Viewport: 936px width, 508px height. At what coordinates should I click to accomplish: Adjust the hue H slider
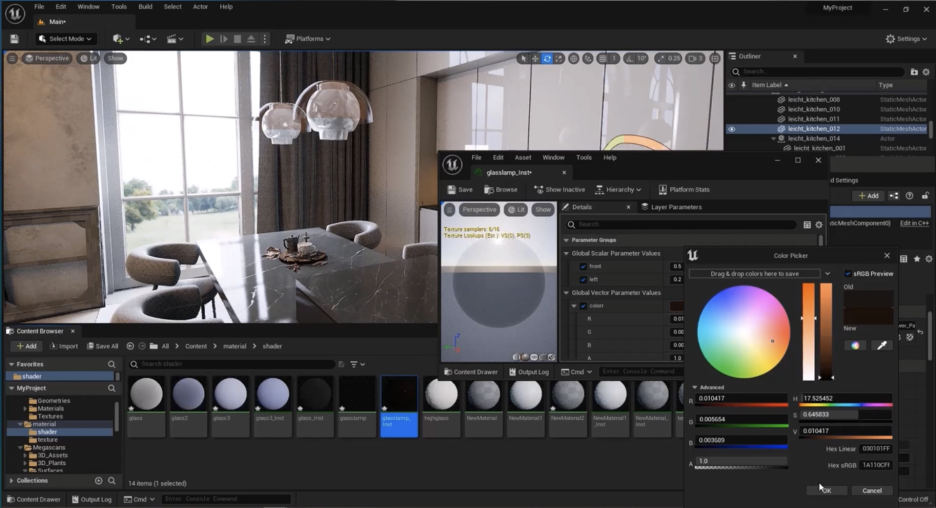pyautogui.click(x=846, y=400)
